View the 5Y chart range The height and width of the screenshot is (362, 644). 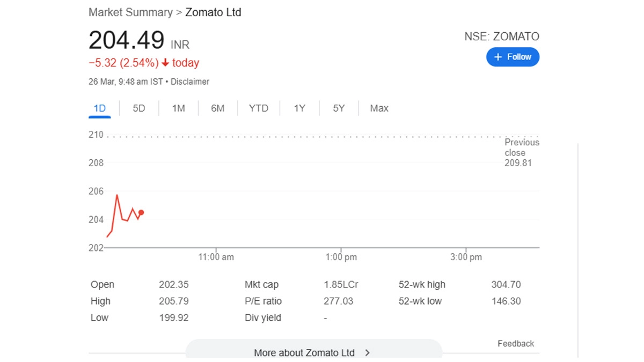point(339,108)
